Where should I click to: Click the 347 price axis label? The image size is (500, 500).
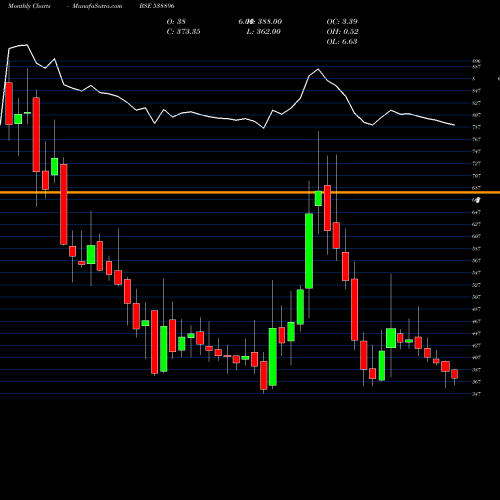click(x=476, y=394)
